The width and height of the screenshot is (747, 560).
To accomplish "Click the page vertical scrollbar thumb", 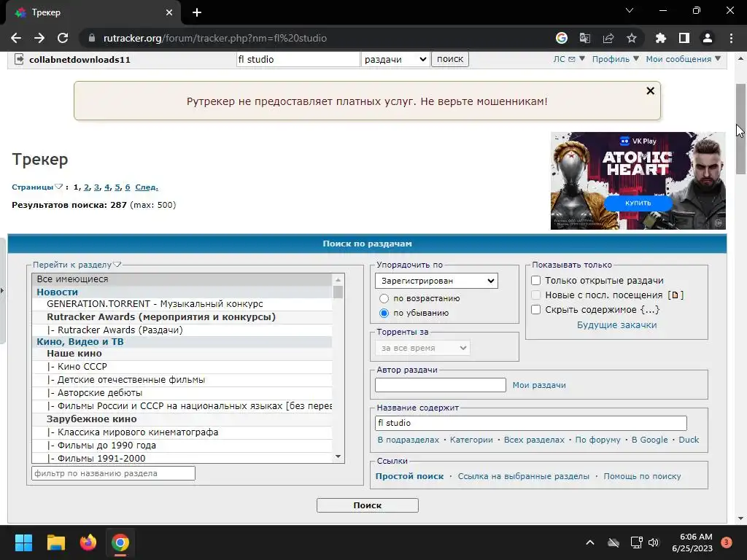I will pos(741,128).
